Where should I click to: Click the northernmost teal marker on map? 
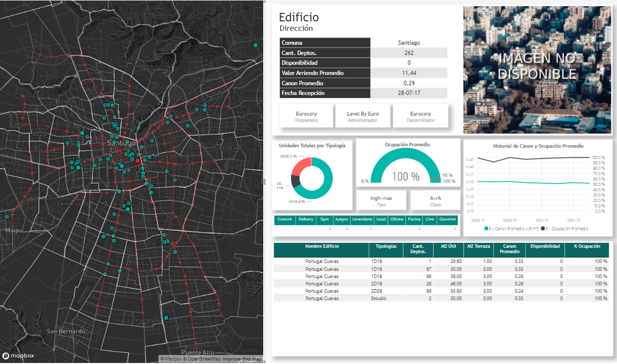(255, 45)
